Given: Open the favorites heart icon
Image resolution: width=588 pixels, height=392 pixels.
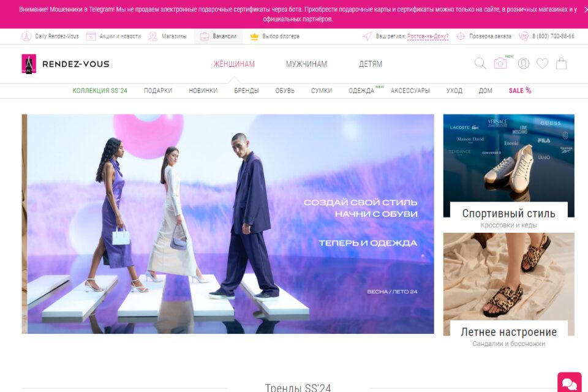Looking at the screenshot, I should [x=542, y=64].
